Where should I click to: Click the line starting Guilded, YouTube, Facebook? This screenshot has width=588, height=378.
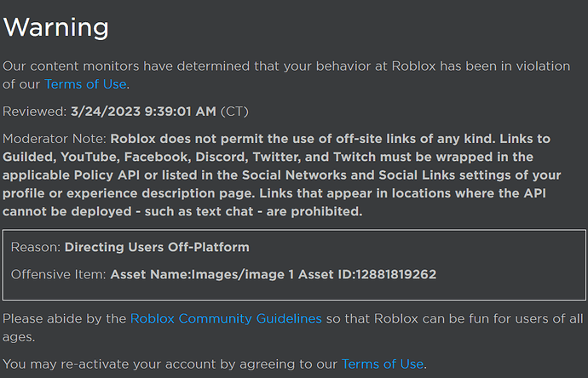(x=268, y=157)
